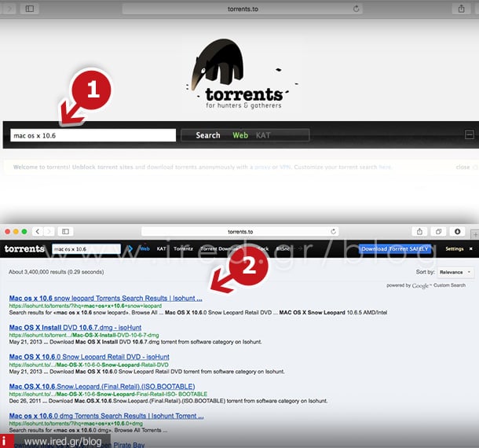The height and width of the screenshot is (448, 479).
Task: Open a new tab with the plus button
Action: 475,235
